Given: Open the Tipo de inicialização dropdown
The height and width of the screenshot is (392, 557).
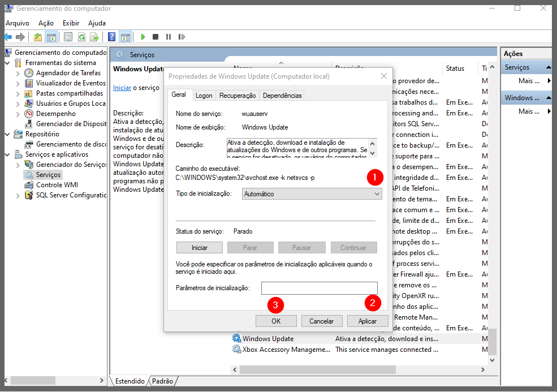Looking at the screenshot, I should pyautogui.click(x=312, y=194).
